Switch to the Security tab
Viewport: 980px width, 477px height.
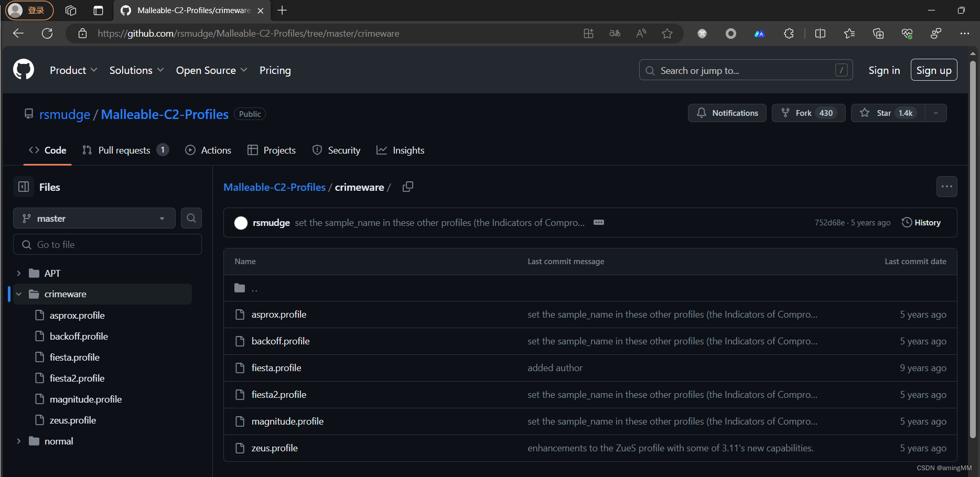pyautogui.click(x=336, y=150)
